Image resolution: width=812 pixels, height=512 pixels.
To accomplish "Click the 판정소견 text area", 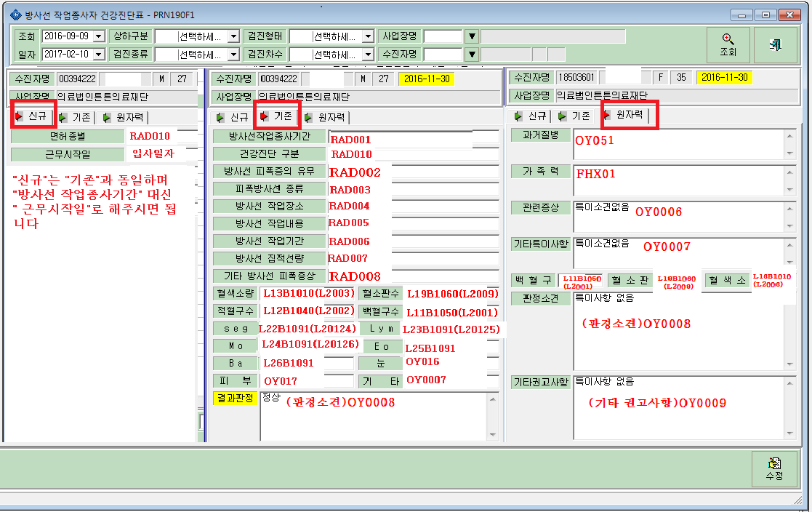I will tap(680, 331).
